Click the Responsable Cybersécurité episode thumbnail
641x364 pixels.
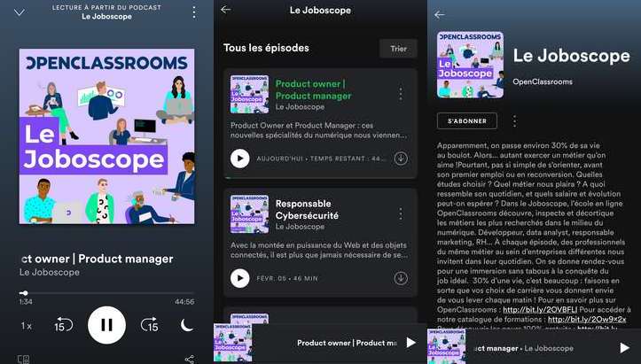pyautogui.click(x=249, y=214)
